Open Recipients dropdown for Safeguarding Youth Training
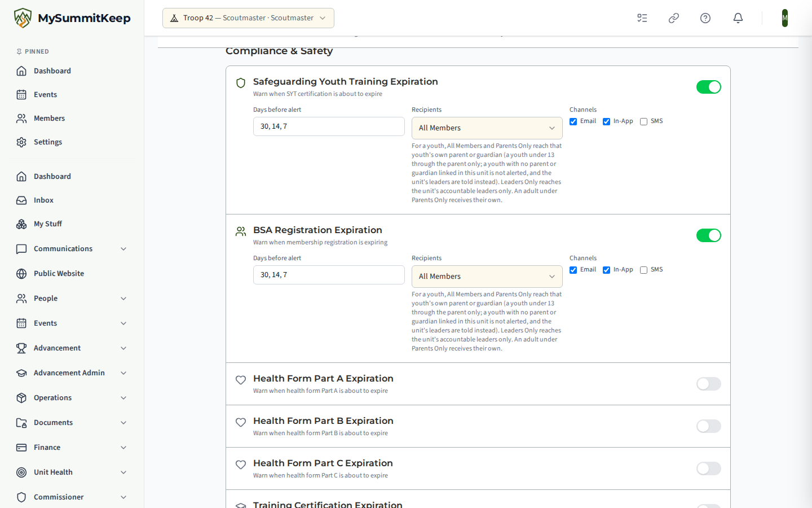The image size is (812, 508). (x=487, y=128)
